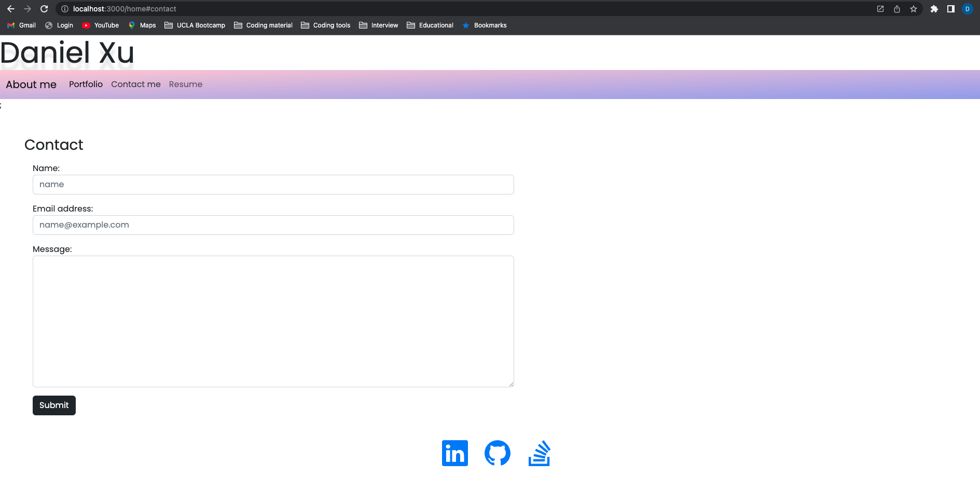Screen dimensions: 980x477
Task: Select the Resume navigation item
Action: point(185,84)
